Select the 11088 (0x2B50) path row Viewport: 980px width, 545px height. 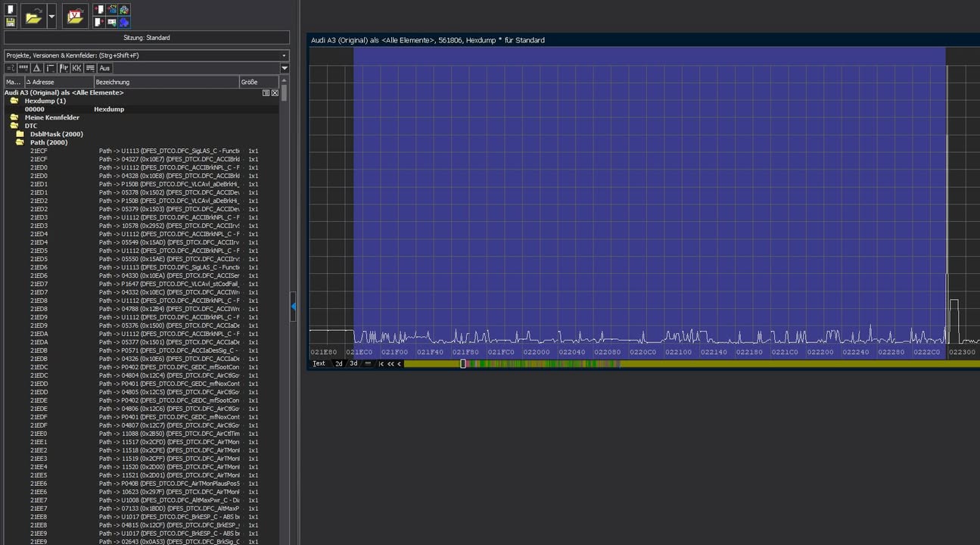coord(142,434)
